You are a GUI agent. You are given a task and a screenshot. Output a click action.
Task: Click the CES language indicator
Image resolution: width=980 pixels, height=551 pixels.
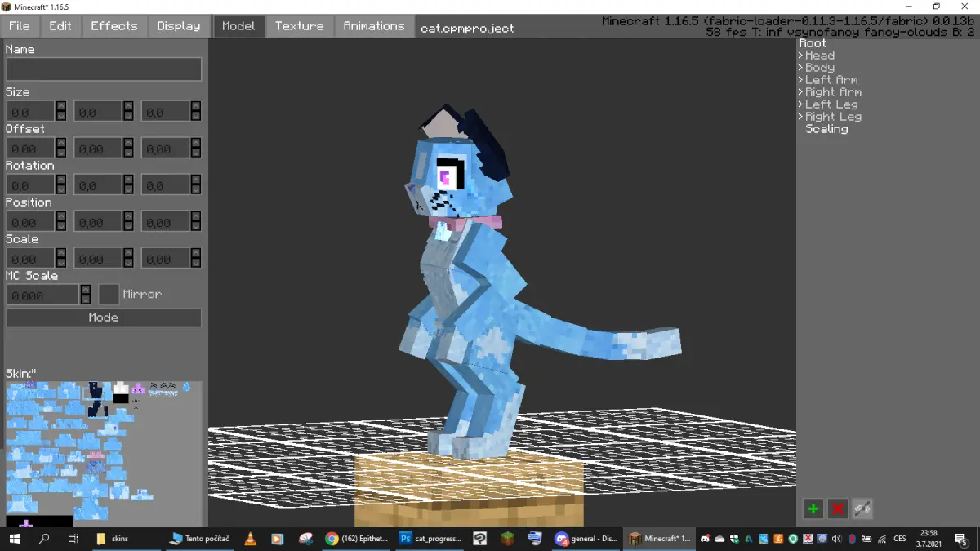click(x=899, y=539)
